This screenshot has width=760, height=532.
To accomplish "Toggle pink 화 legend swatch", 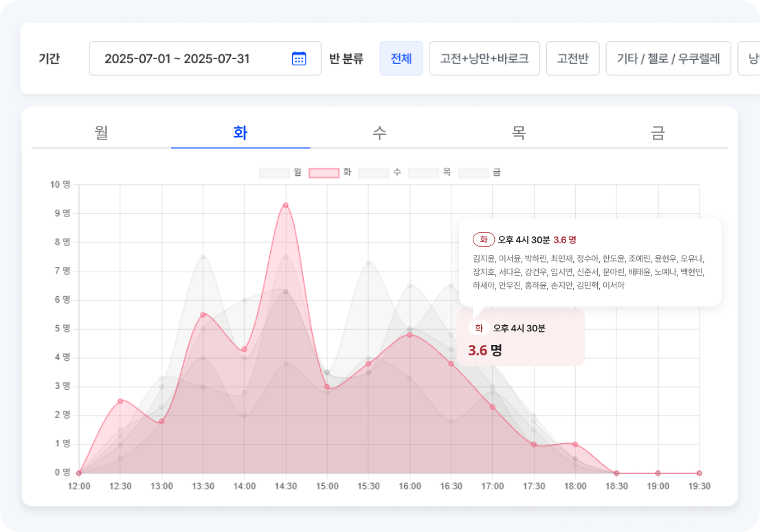I will tap(324, 173).
